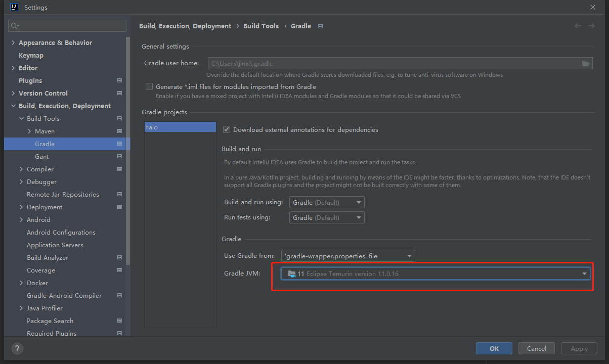Click Build Tools in the breadcrumb
This screenshot has width=609, height=364.
[261, 26]
